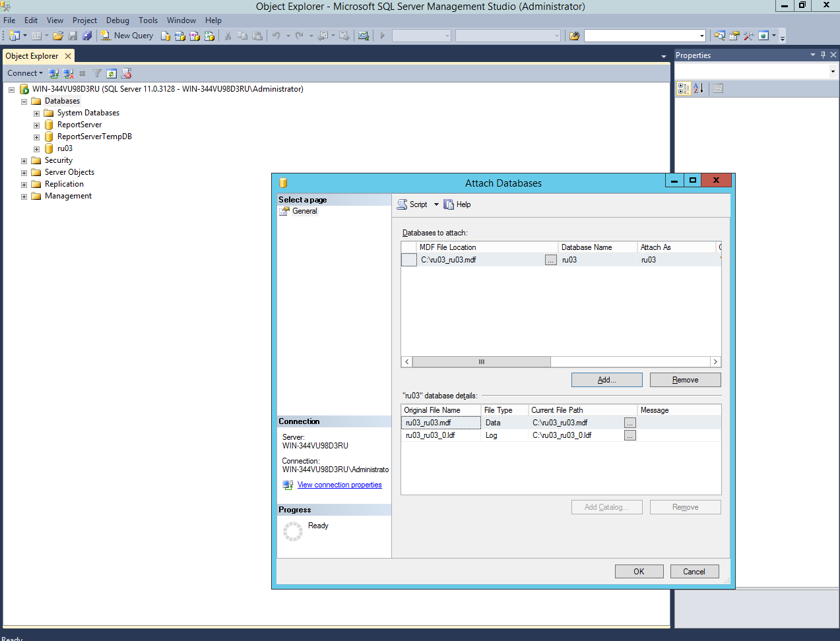Screen dimensions: 840x641
Task: Open the Find combo box dropdown arrow
Action: point(701,36)
